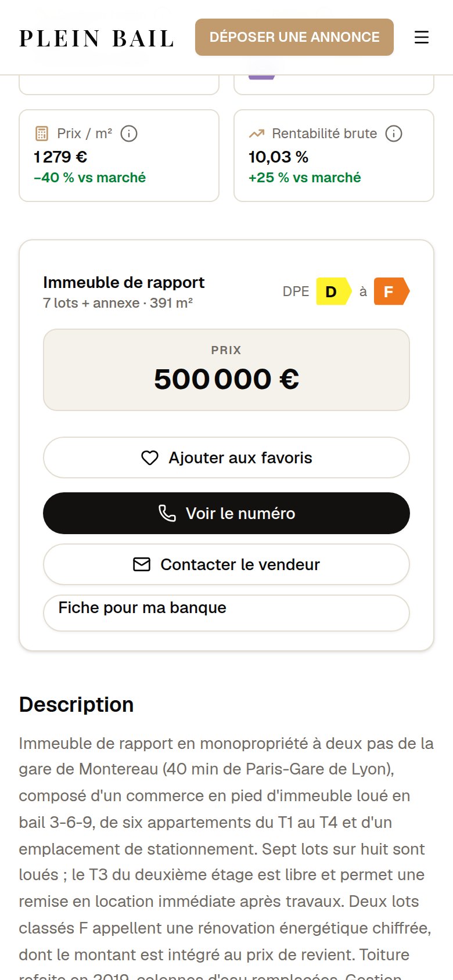Open the hamburger navigation menu
Screen dimensions: 453x980
click(422, 38)
